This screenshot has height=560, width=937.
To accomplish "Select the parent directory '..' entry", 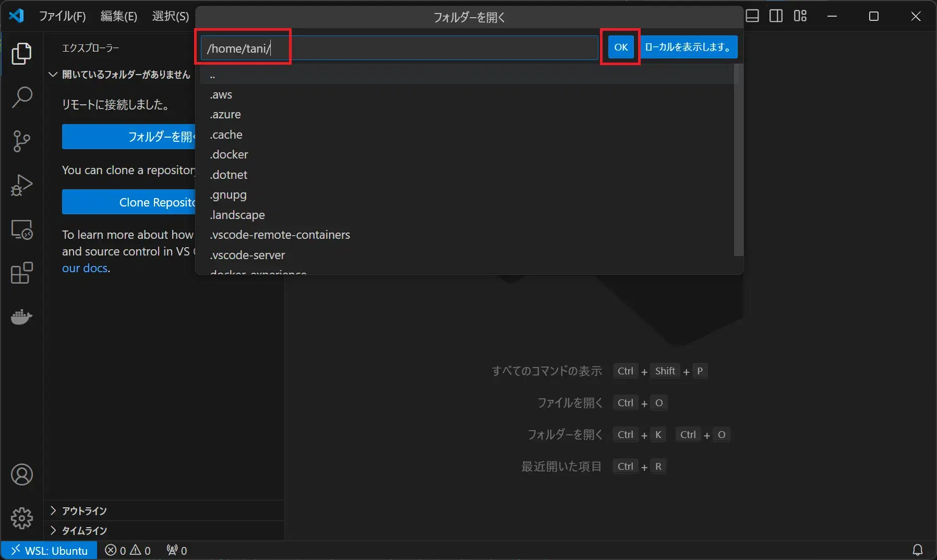I will pyautogui.click(x=467, y=75).
